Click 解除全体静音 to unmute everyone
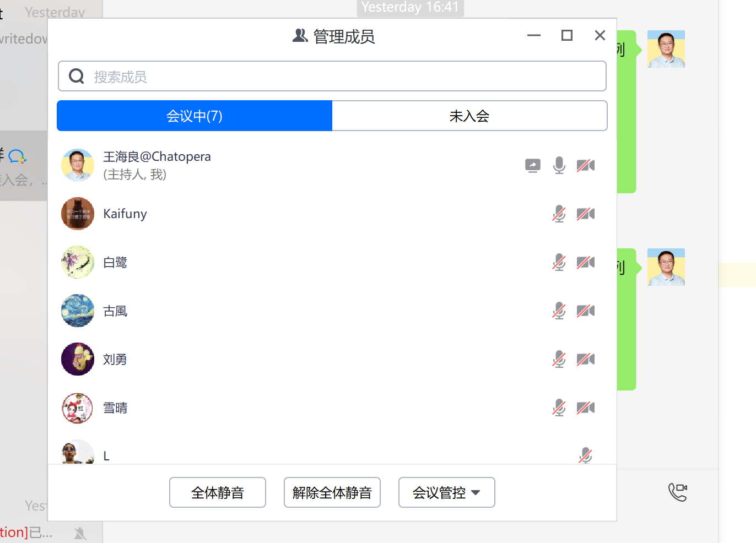 pyautogui.click(x=332, y=492)
